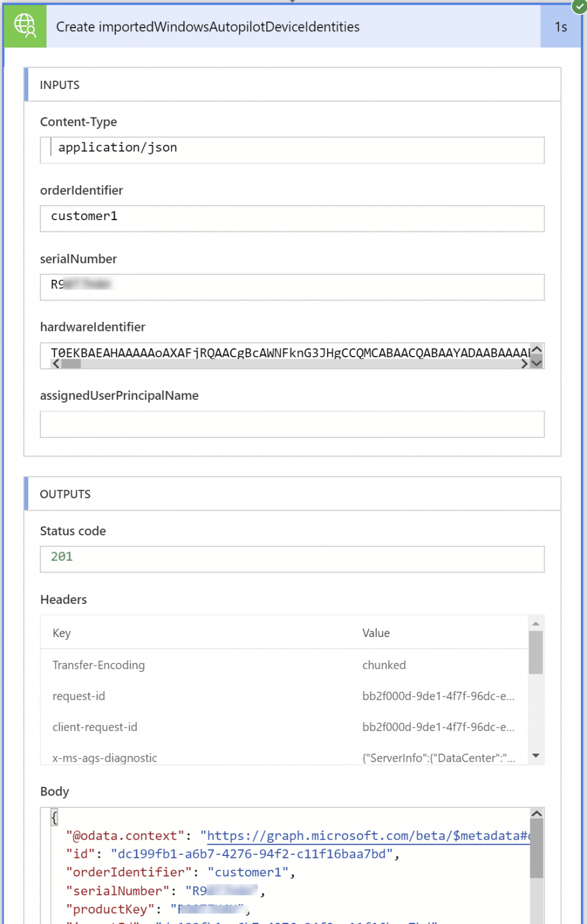Click the 1s duration indicator
Image resolution: width=587 pixels, height=924 pixels.
tap(561, 26)
